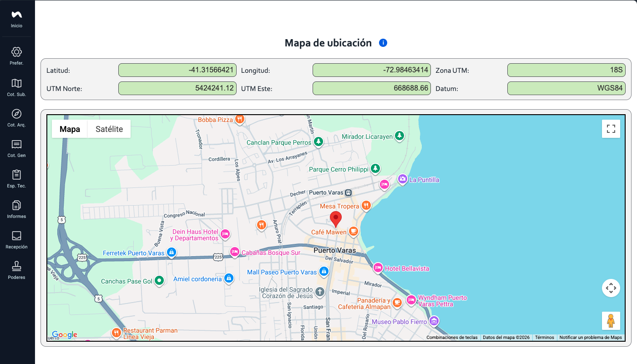Click Puerto Varas train station marker
The width and height of the screenshot is (637, 364).
coord(348,192)
